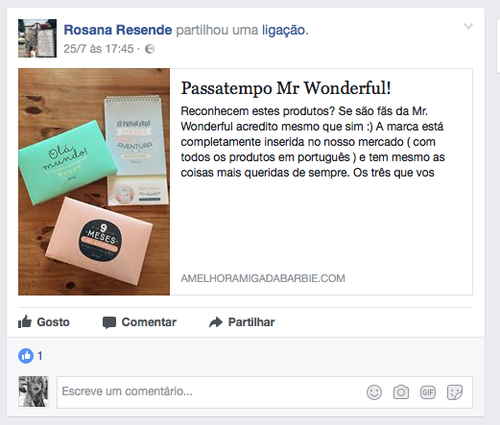Click the Gosto thumbs-up icon
This screenshot has width=500, height=425.
point(25,322)
